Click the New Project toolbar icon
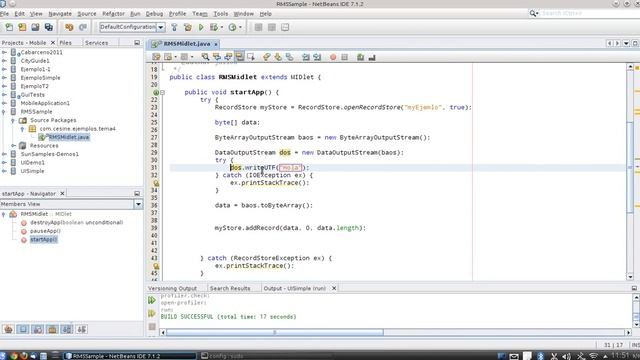 22,27
